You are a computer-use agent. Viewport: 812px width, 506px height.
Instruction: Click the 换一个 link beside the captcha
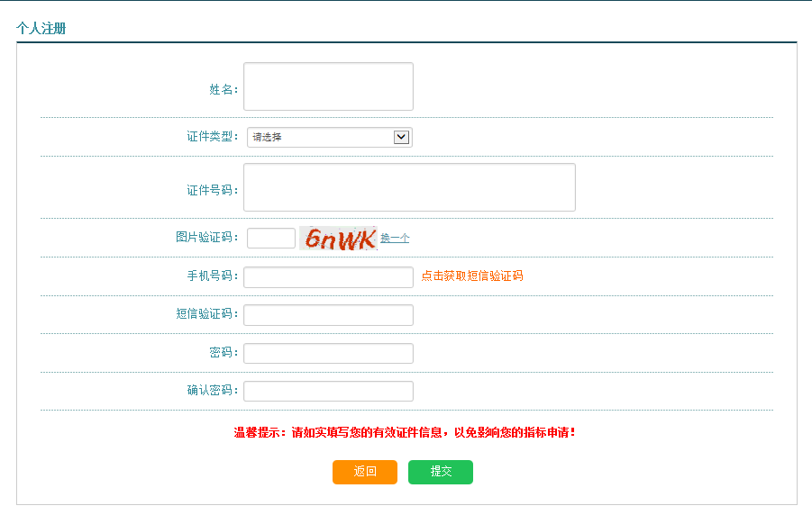tap(395, 239)
